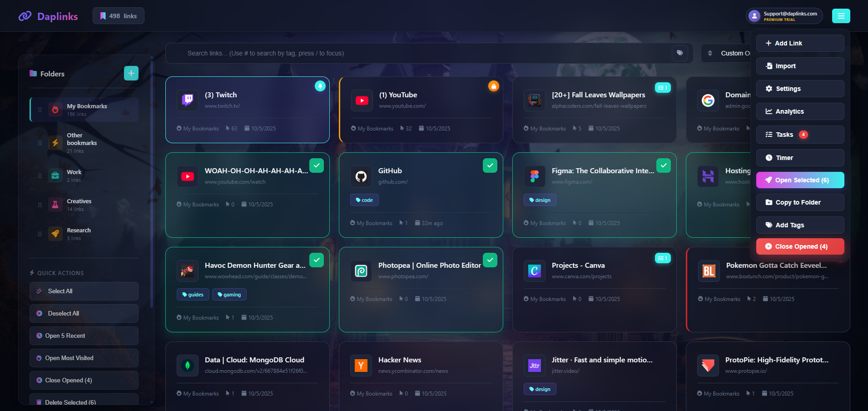Open the 498 links counter
Screen dimensions: 868x411
pos(119,16)
